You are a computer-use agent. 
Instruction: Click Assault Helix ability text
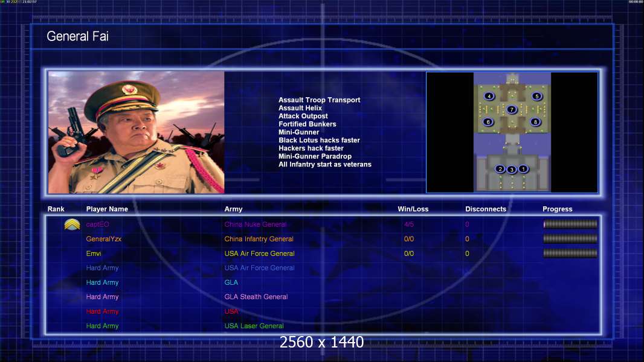click(x=300, y=108)
